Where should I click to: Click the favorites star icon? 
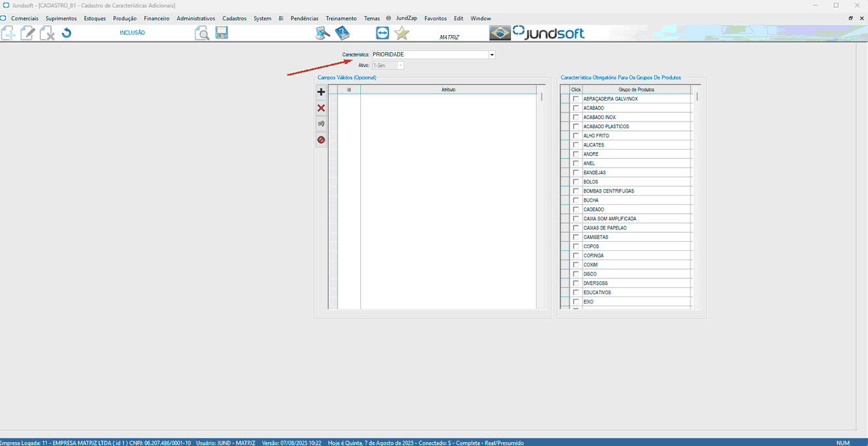[402, 33]
